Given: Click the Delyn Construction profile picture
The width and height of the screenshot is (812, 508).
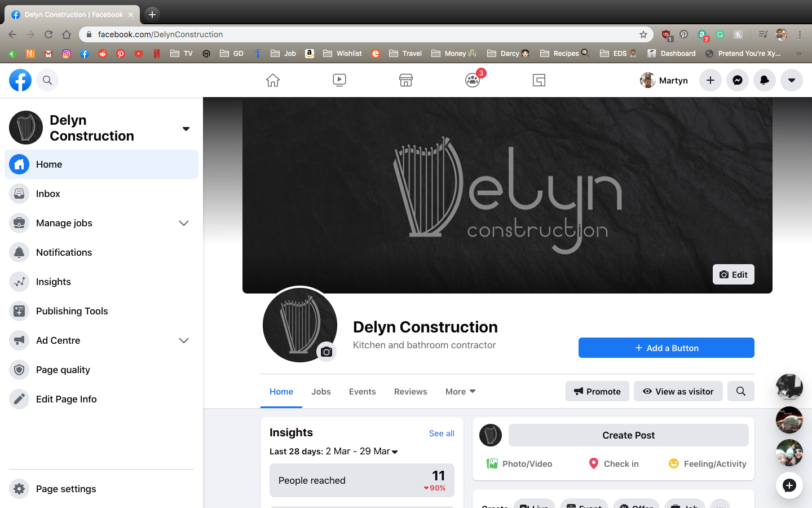Looking at the screenshot, I should click(300, 325).
